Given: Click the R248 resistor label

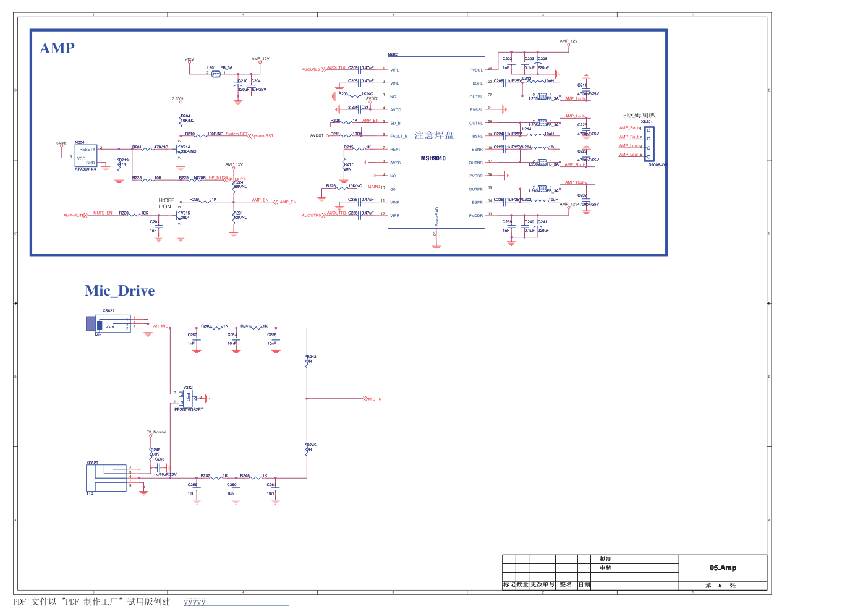Looking at the screenshot, I should (x=245, y=476).
